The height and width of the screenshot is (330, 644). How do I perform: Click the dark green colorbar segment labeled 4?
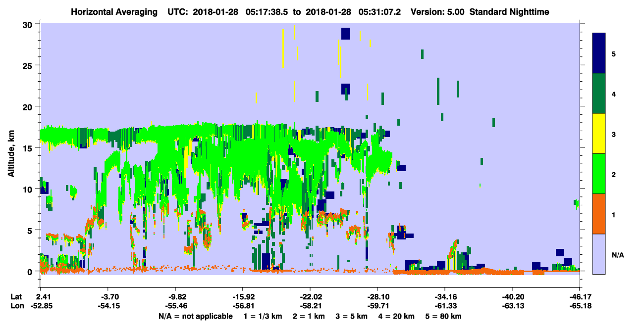tap(599, 94)
